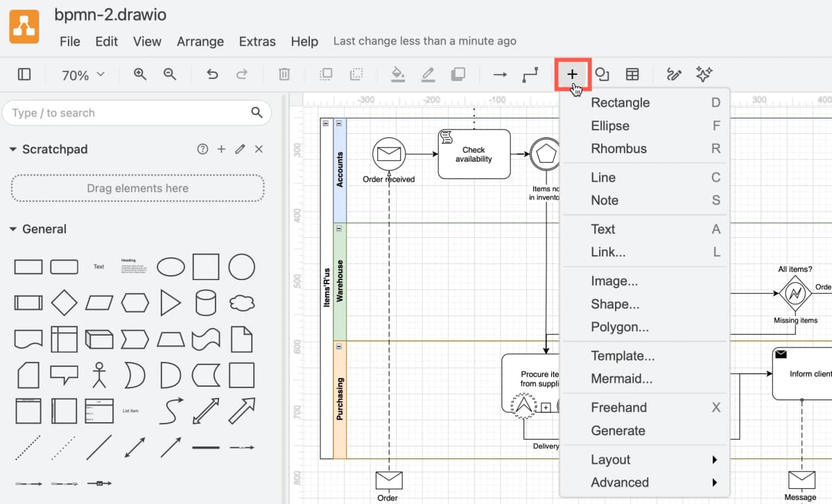Click the freehand drawing icon
The height and width of the screenshot is (504, 832).
675,74
